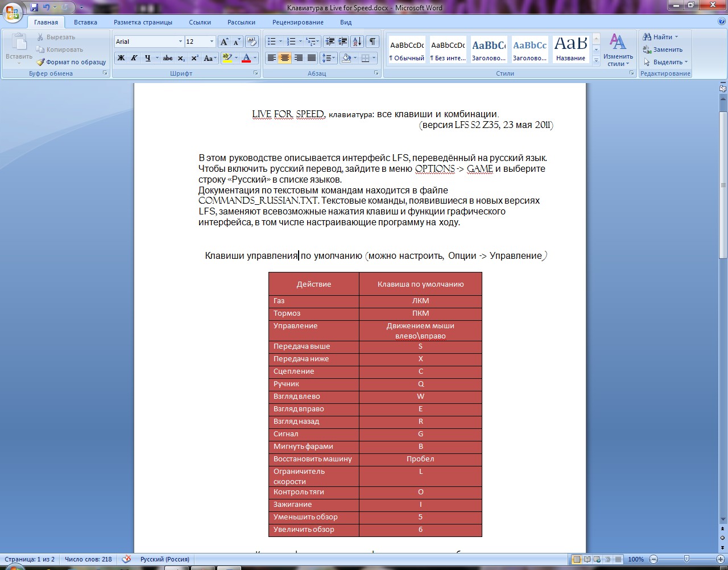Screen dimensions: 728x570
Task: Click the Число слов: 218 word count
Action: pos(88,559)
